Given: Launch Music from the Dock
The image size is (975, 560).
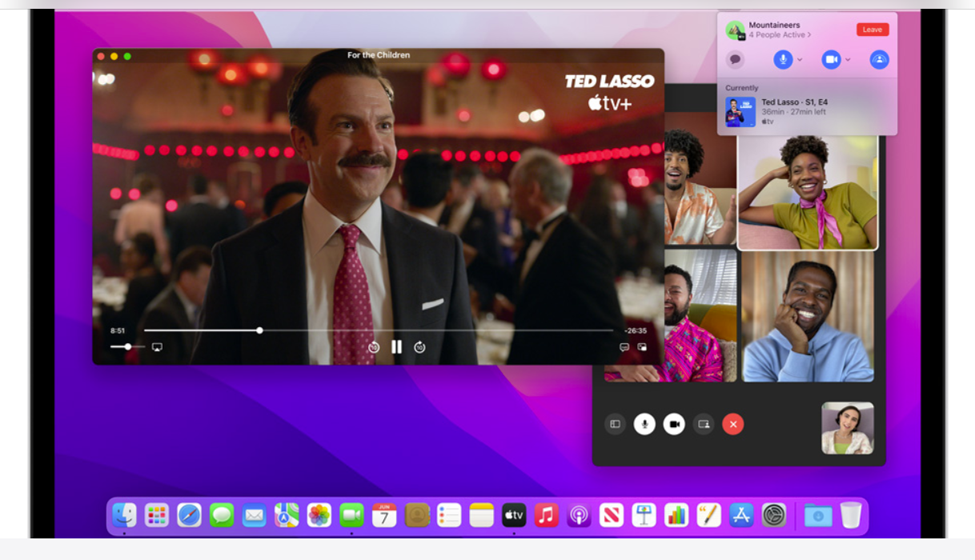Looking at the screenshot, I should click(x=547, y=515).
